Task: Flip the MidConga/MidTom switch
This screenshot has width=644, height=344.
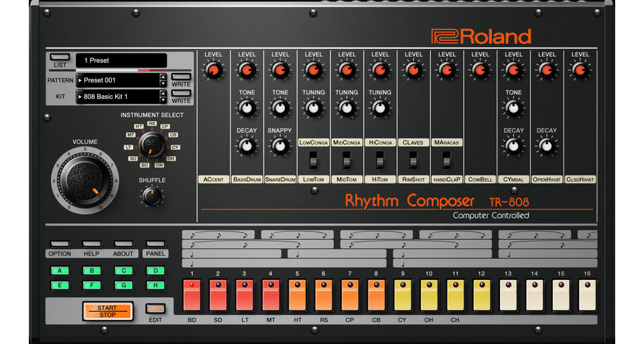Action: coord(346,161)
